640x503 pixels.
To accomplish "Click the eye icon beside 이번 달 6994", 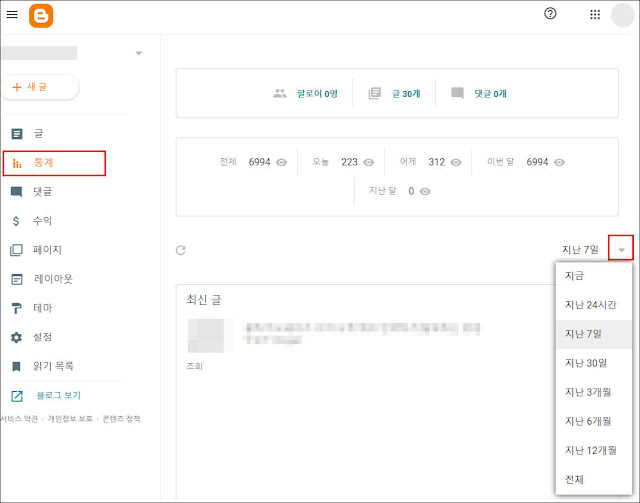I will click(x=559, y=162).
